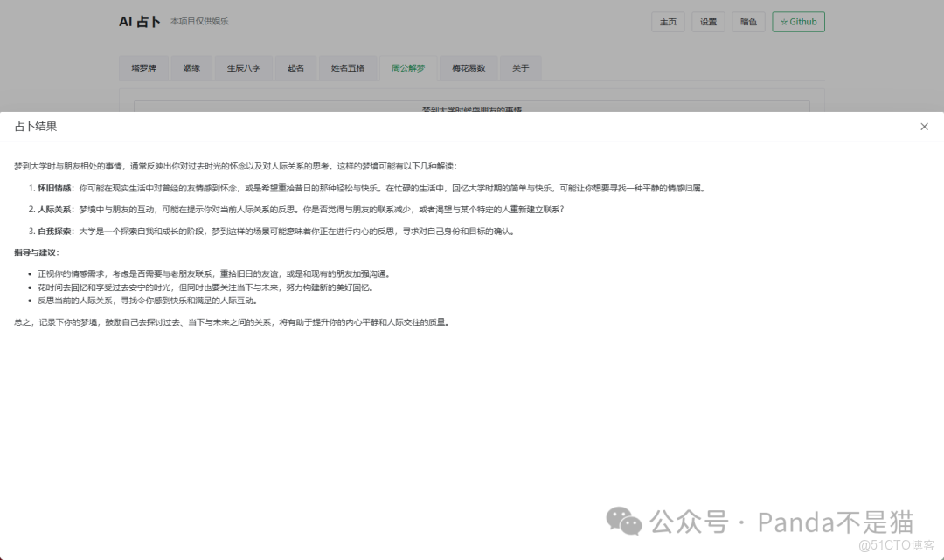The image size is (944, 560).
Task: Select the 生辰八字 tab
Action: (x=243, y=67)
